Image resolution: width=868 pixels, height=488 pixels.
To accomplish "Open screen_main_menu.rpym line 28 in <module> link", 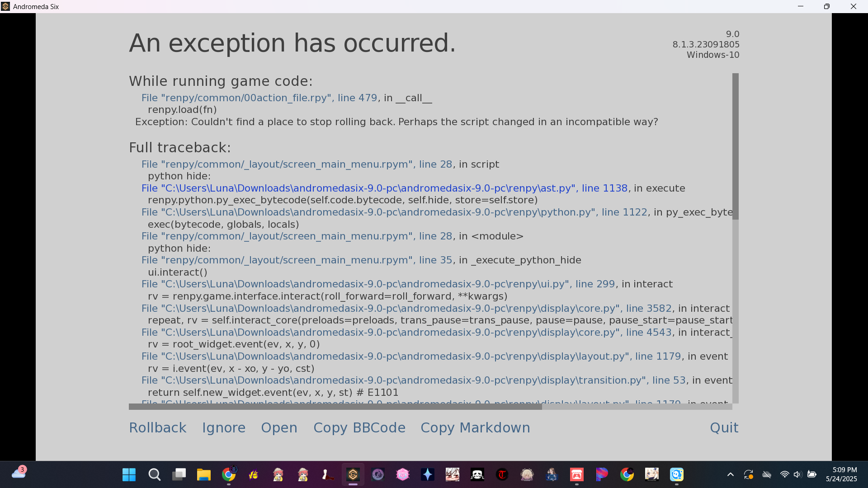I will (x=297, y=236).
